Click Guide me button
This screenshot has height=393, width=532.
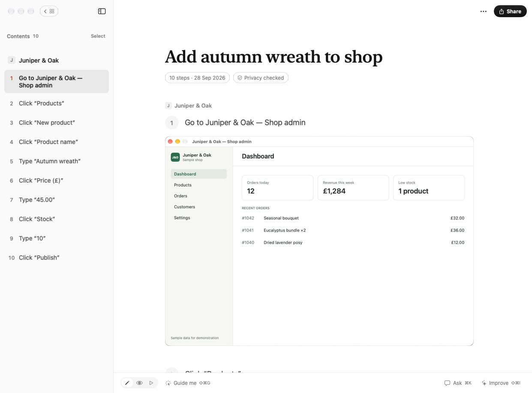coord(188,383)
